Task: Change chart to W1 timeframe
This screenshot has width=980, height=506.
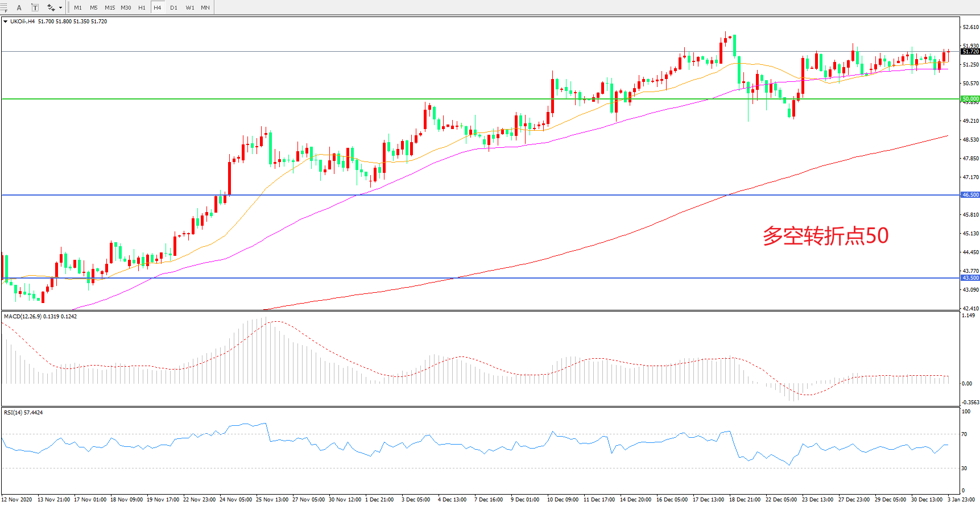Action: (x=190, y=7)
